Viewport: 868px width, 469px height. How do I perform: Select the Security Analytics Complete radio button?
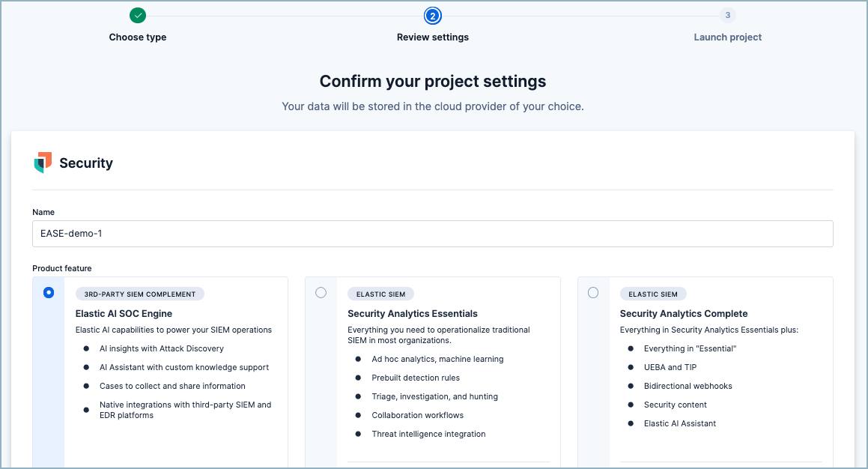(x=593, y=293)
